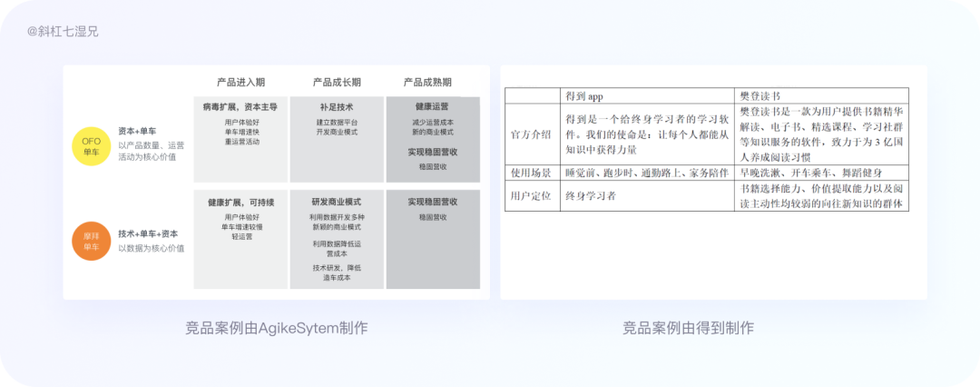Click the 轻运营 line

click(240, 237)
